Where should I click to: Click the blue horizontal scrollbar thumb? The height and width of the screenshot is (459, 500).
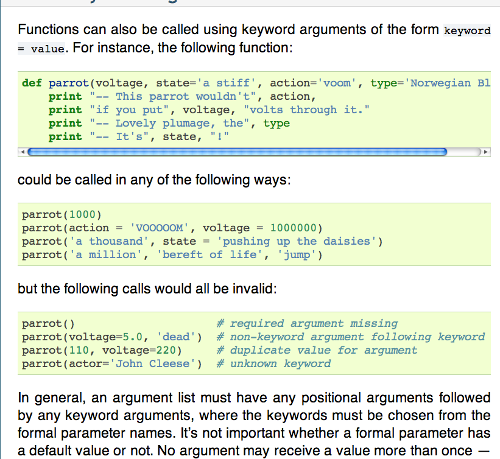[x=237, y=152]
